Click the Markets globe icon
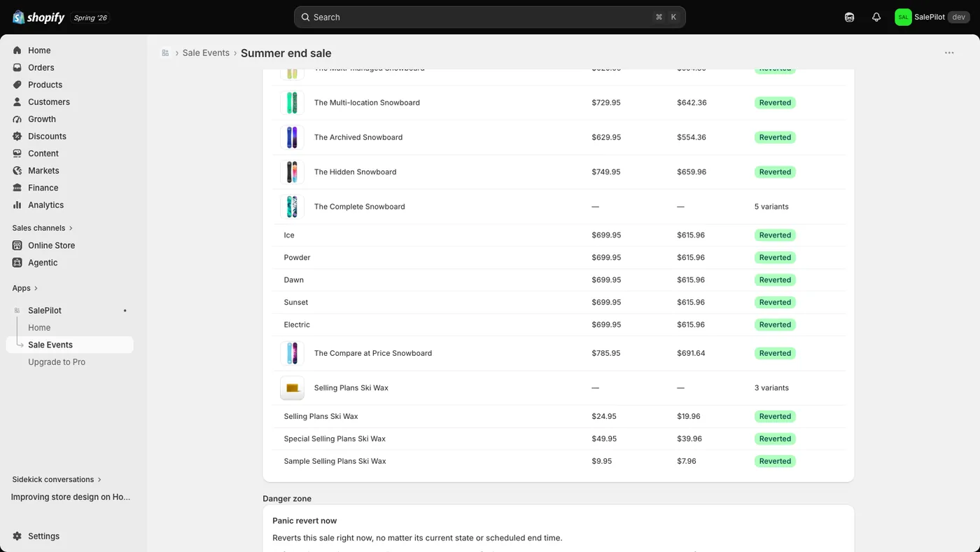This screenshot has height=552, width=980. click(17, 171)
